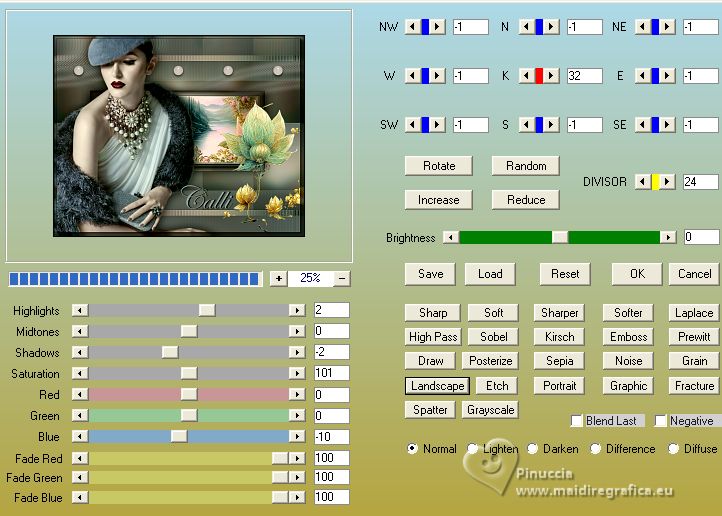This screenshot has height=516, width=722.
Task: Apply the Sharp preset
Action: [x=433, y=313]
